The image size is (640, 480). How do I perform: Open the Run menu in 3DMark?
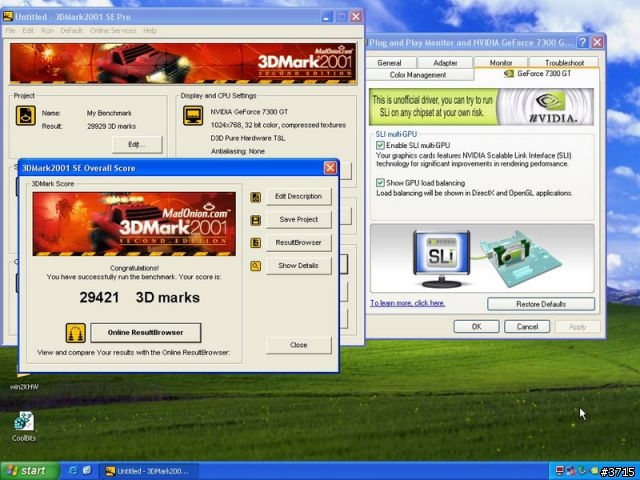point(47,31)
